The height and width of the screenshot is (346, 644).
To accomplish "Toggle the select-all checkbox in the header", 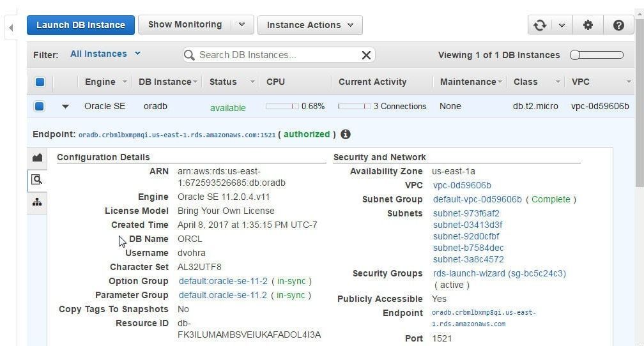I will (x=40, y=82).
